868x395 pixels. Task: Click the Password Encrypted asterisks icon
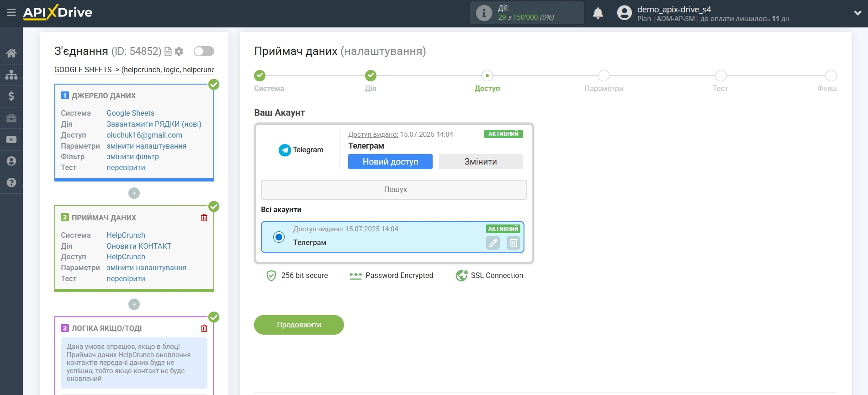coord(355,276)
